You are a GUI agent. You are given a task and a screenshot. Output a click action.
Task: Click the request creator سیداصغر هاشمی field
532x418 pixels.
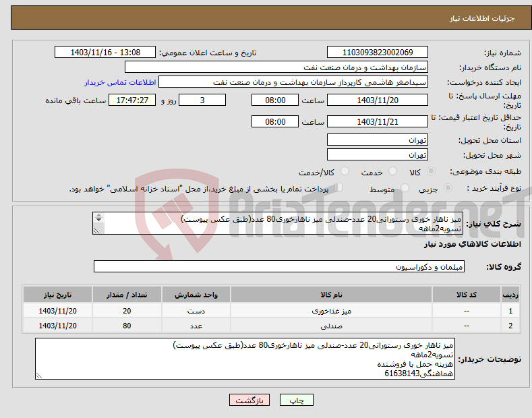point(293,82)
